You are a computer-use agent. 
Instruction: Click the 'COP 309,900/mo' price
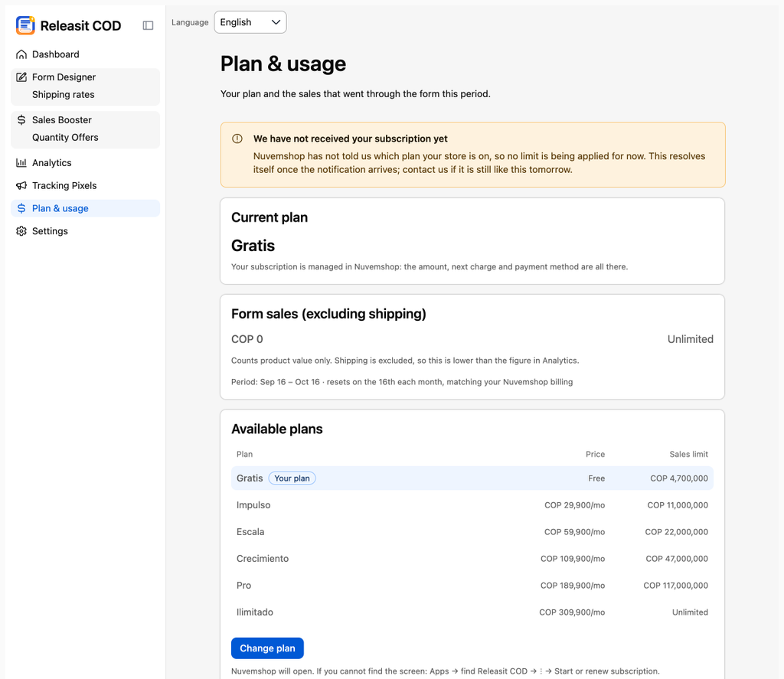572,612
